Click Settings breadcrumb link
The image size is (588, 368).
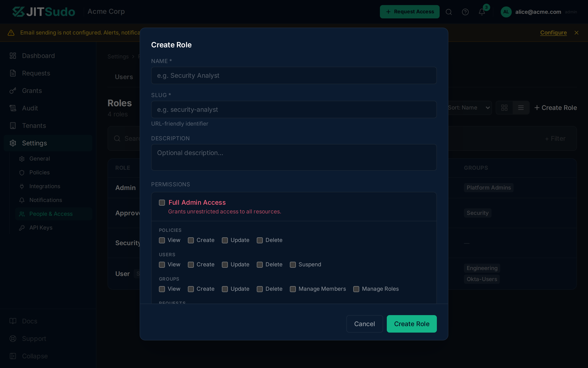coord(118,57)
